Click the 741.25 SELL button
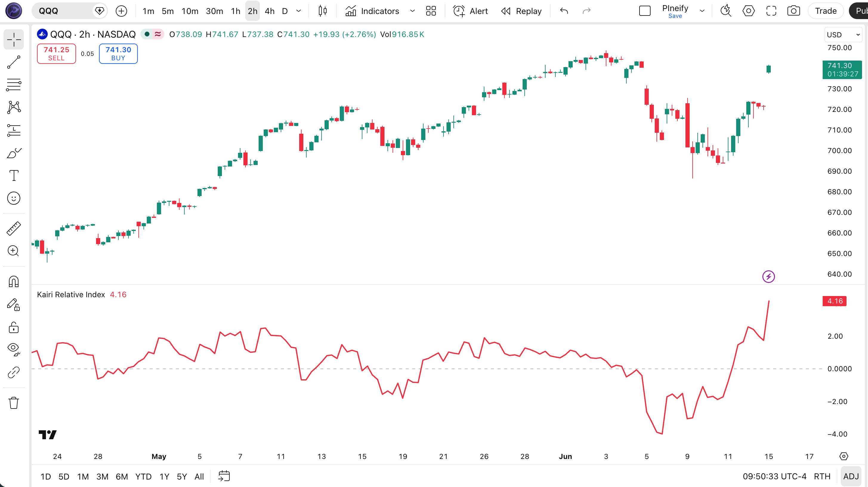This screenshot has width=868, height=487. click(x=56, y=54)
